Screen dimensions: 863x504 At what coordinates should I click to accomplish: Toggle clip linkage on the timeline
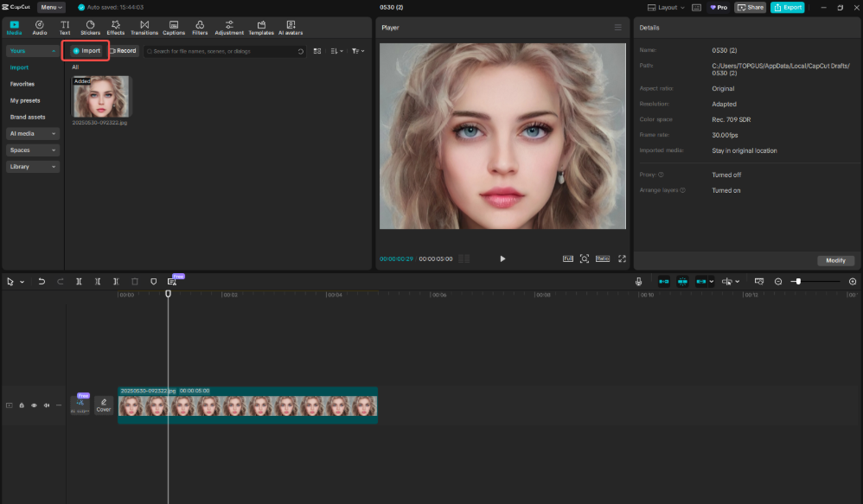pos(700,282)
